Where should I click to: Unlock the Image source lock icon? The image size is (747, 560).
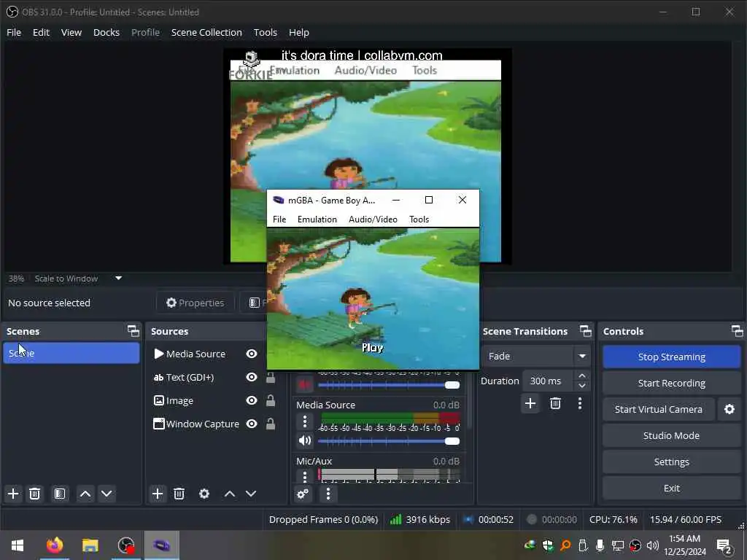click(x=270, y=400)
